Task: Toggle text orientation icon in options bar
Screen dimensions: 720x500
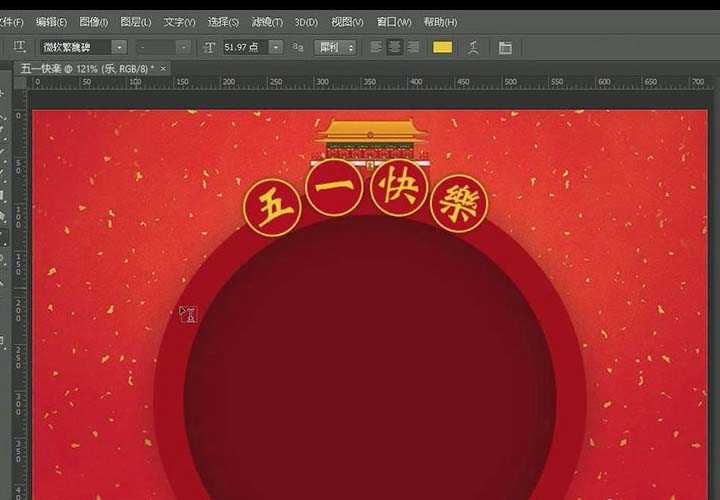Action: coord(19,47)
